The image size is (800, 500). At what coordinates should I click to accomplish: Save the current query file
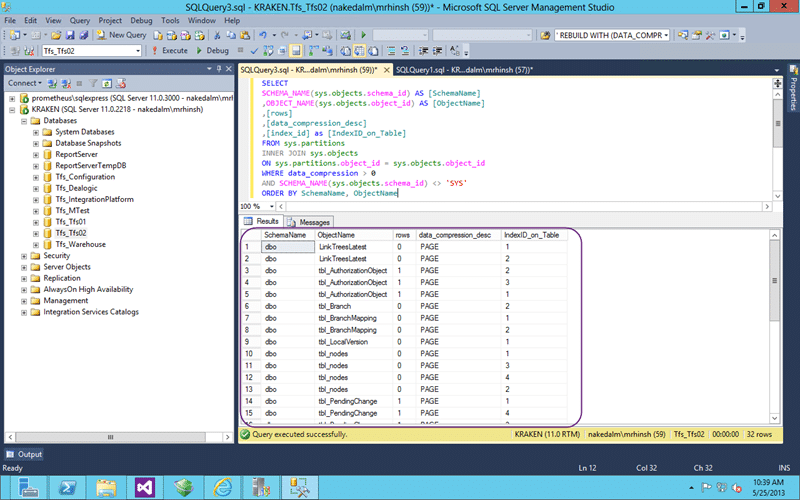pyautogui.click(x=70, y=35)
